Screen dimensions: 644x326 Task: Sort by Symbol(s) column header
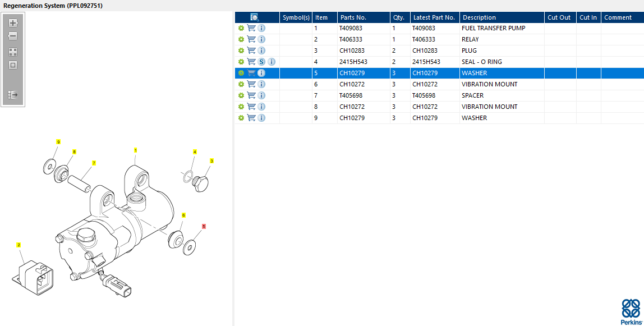click(296, 17)
